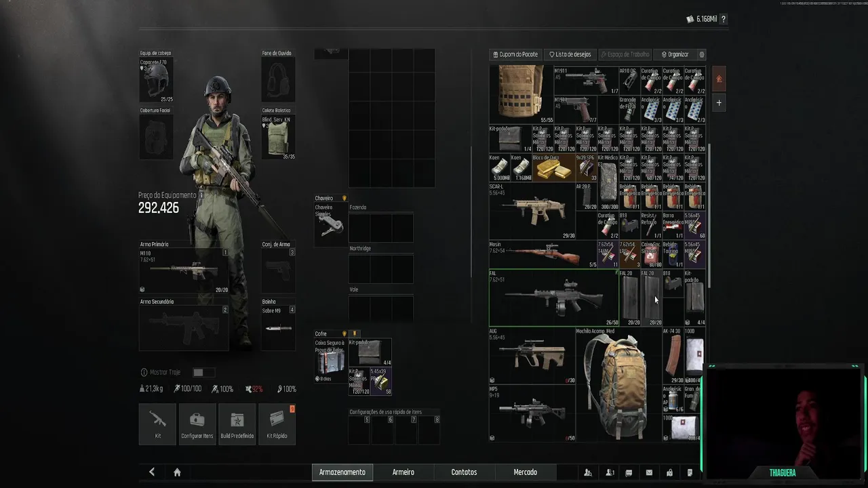Open the help question mark icon
The width and height of the screenshot is (868, 488).
724,19
